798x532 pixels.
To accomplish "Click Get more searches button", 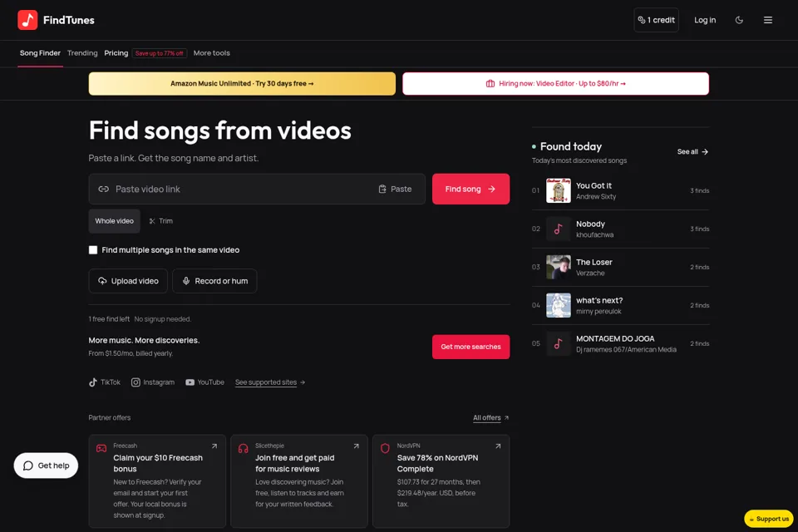I will coord(470,347).
